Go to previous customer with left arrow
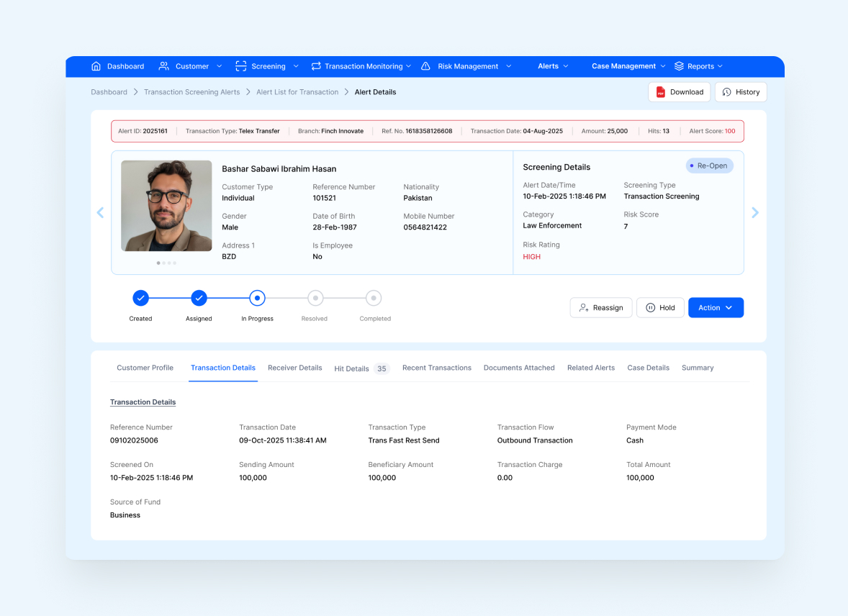Viewport: 848px width, 616px height. coord(100,212)
